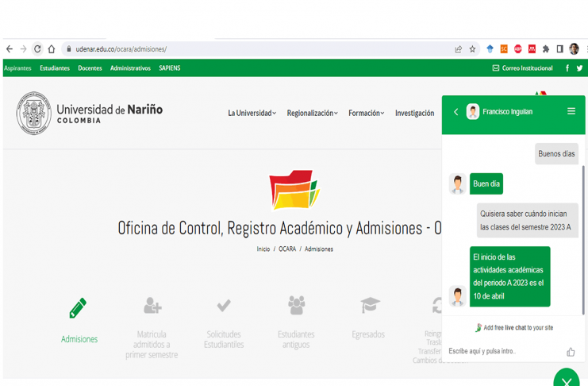Click the OCARA colorful folder logo

(x=294, y=190)
